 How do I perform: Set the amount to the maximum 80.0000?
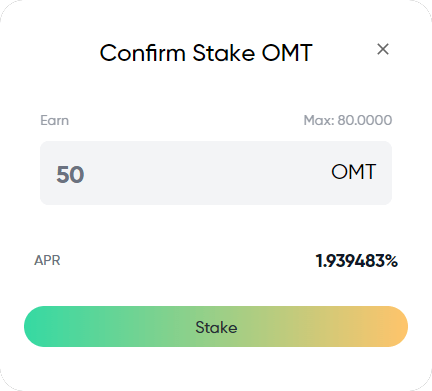pos(348,120)
